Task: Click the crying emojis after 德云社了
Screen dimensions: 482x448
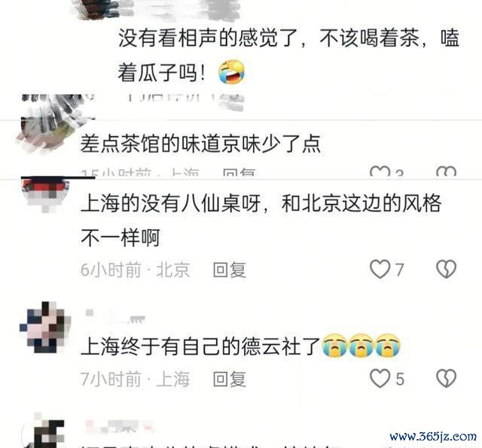Action: click(361, 345)
